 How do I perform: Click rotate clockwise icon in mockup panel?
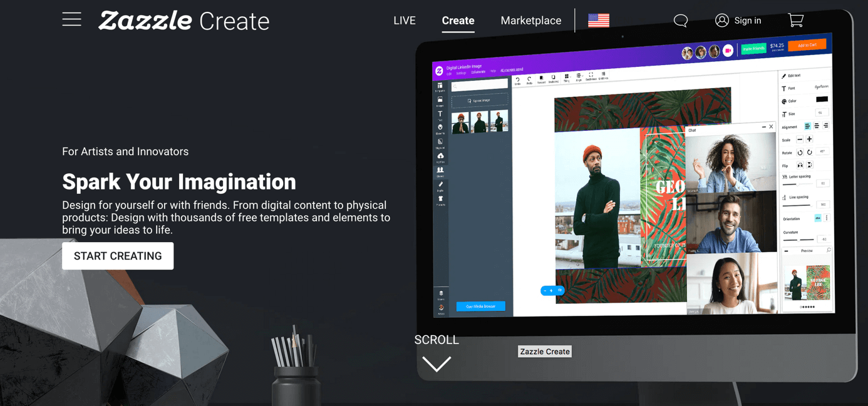pyautogui.click(x=809, y=152)
